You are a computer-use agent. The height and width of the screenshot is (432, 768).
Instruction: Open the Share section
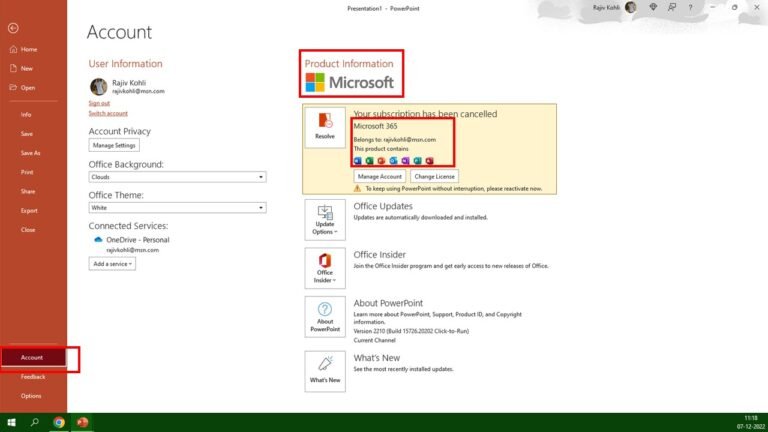click(28, 192)
